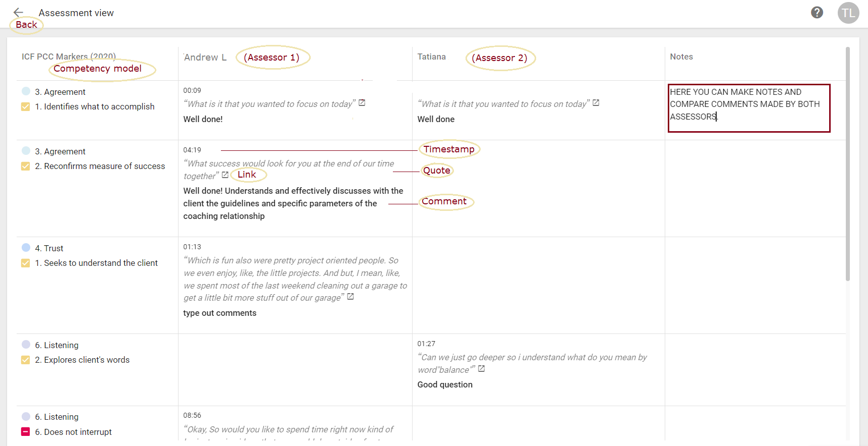Open the help question mark icon
Image resolution: width=868 pixels, height=446 pixels.
(x=817, y=12)
